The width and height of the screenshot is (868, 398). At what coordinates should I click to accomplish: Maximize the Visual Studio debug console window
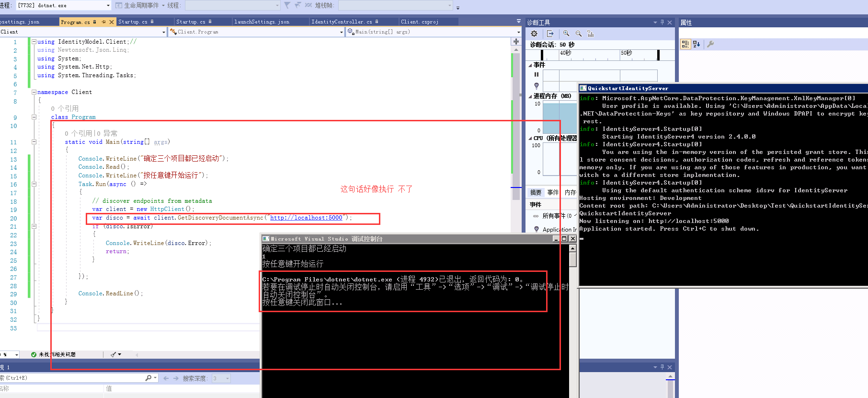click(564, 239)
